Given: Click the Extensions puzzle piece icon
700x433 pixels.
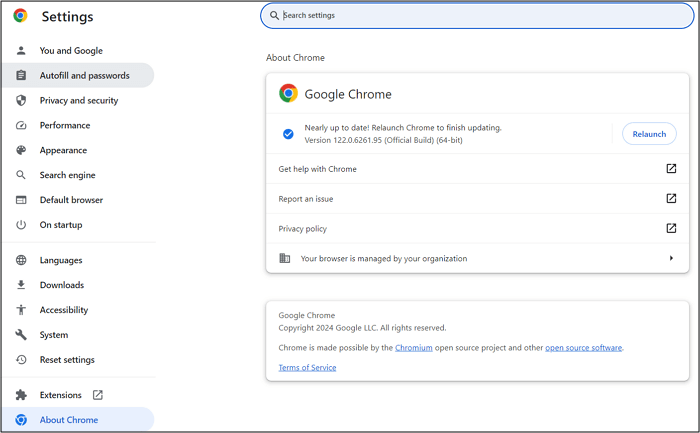Looking at the screenshot, I should [x=21, y=395].
